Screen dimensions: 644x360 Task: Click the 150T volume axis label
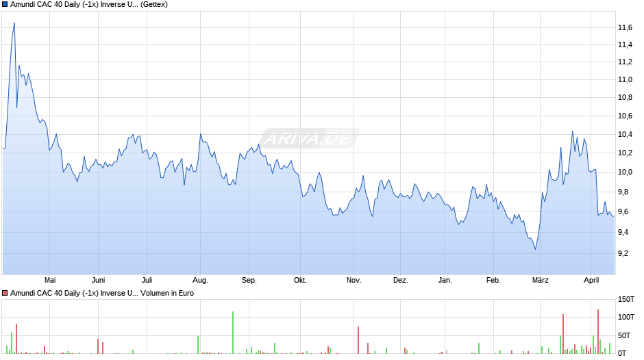coord(626,299)
